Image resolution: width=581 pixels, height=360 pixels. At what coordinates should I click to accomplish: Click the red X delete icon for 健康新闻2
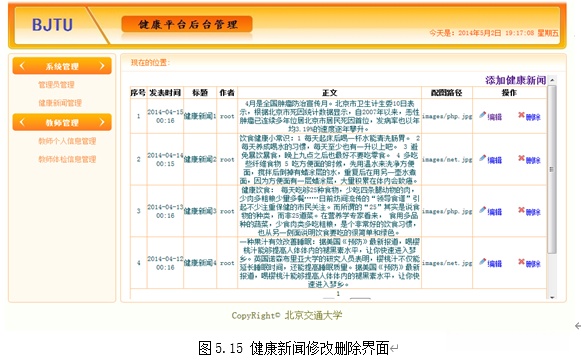(521, 159)
